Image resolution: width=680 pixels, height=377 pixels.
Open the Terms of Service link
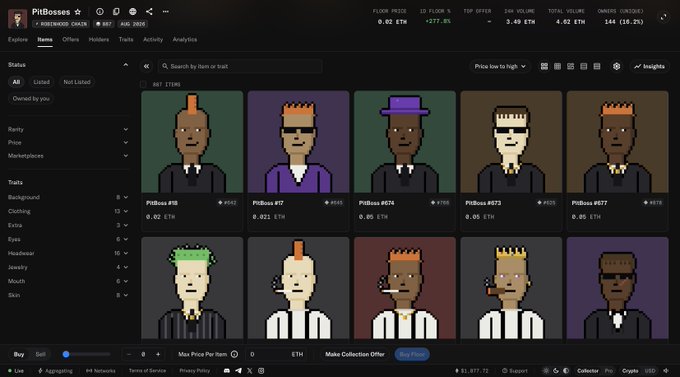(147, 371)
